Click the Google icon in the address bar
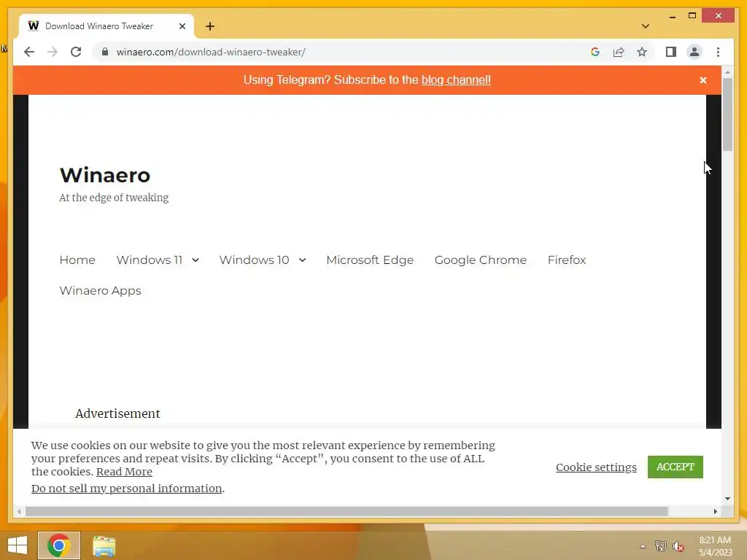Screen dimensions: 747x560 pyautogui.click(x=595, y=52)
